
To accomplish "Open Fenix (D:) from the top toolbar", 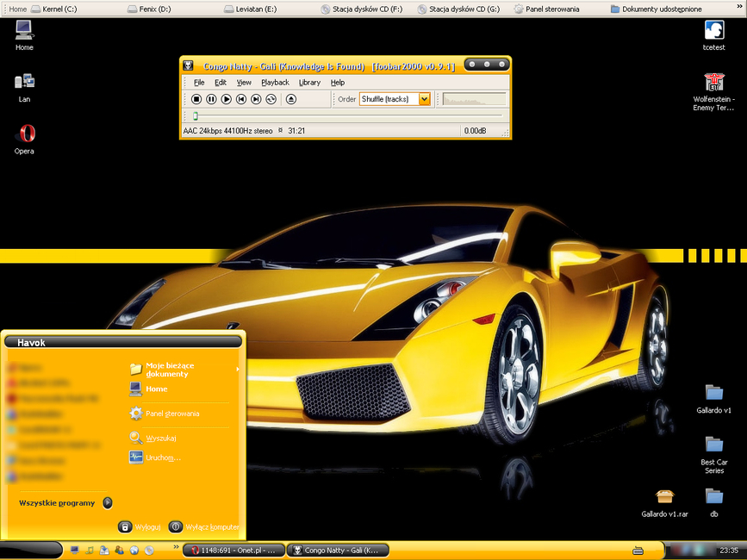I will 149,9.
